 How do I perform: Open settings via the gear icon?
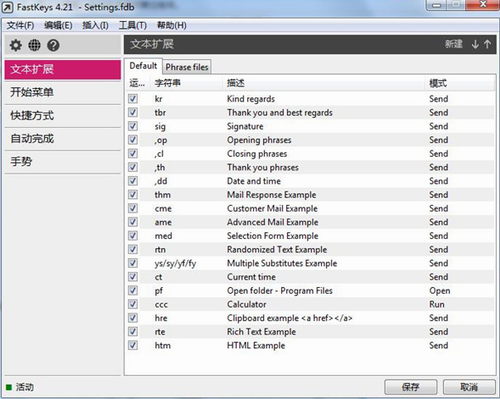[15, 45]
